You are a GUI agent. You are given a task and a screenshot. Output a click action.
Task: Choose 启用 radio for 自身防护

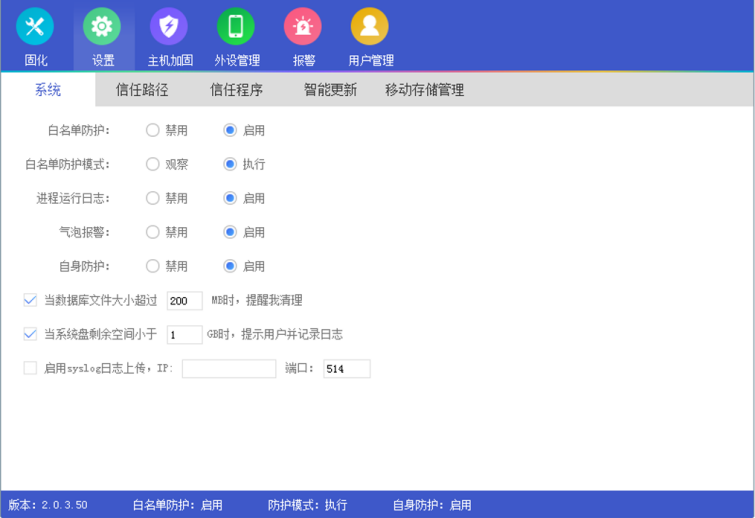(230, 266)
